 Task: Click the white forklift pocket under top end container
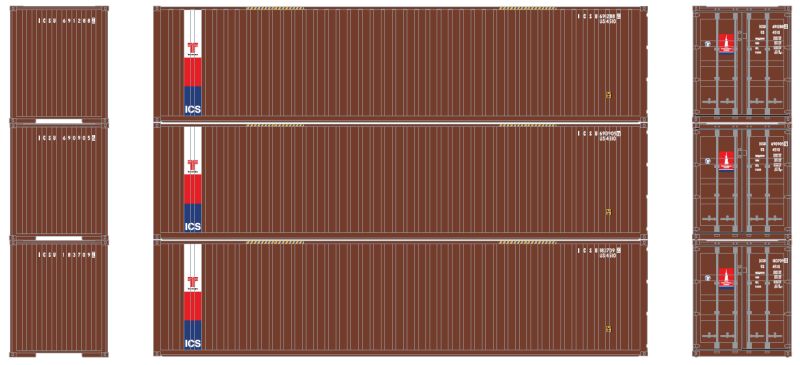click(59, 121)
